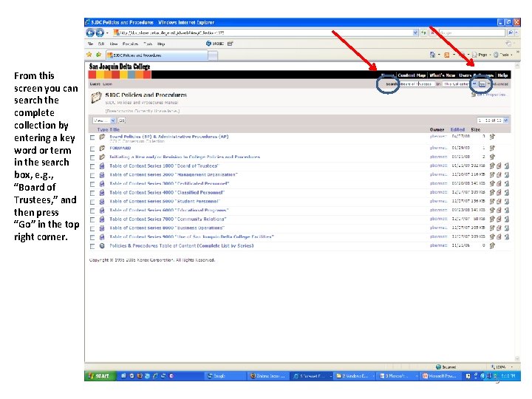532x399 pixels.
Task: Tick checkbox for Series 8000 Business Operations
Action: point(92,228)
